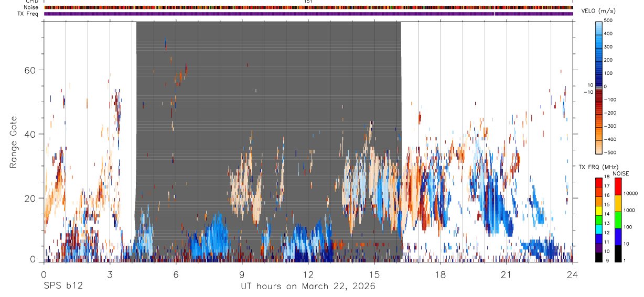Screen dimensions: 644x297
Task: Click the '24' hour tick on time axis
Action: click(x=573, y=274)
